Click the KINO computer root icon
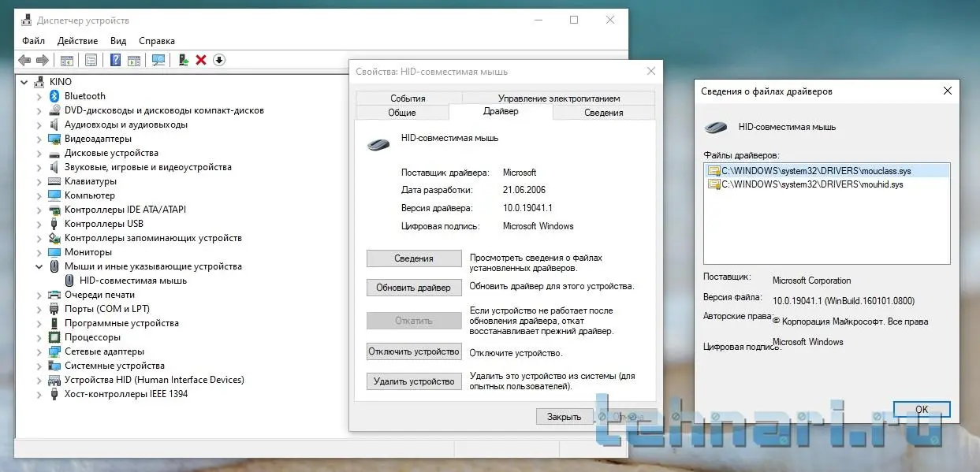This screenshot has width=980, height=472. click(39, 82)
